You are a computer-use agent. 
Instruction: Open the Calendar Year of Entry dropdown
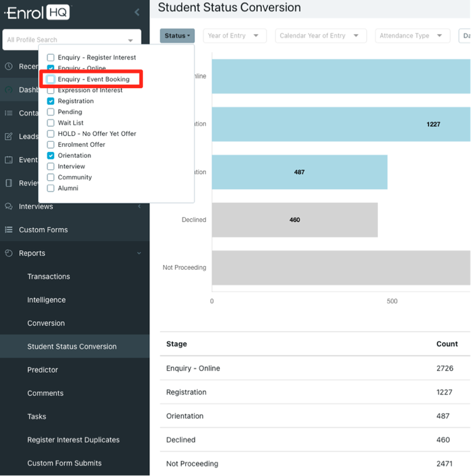[320, 35]
